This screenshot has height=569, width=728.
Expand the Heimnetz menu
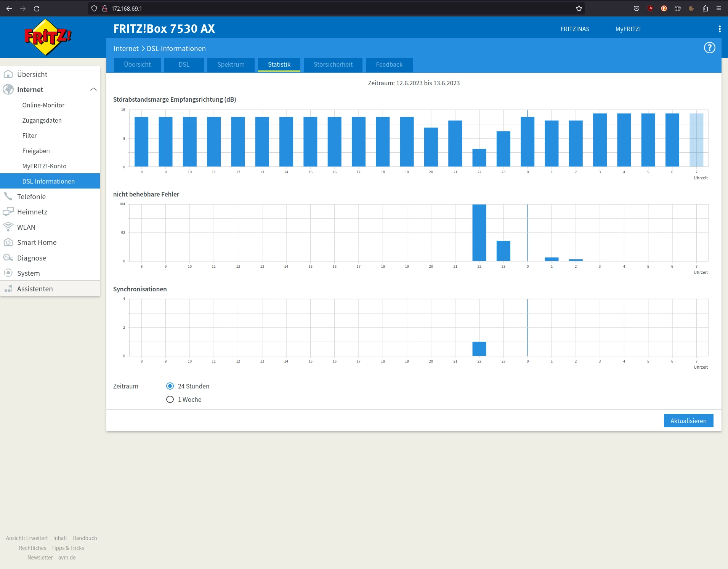pos(32,212)
